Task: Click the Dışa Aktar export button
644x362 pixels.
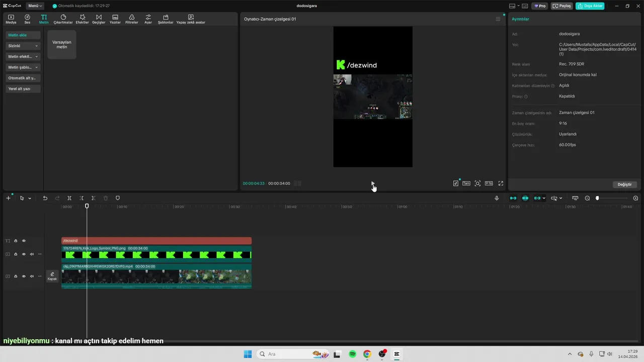Action: click(x=590, y=6)
